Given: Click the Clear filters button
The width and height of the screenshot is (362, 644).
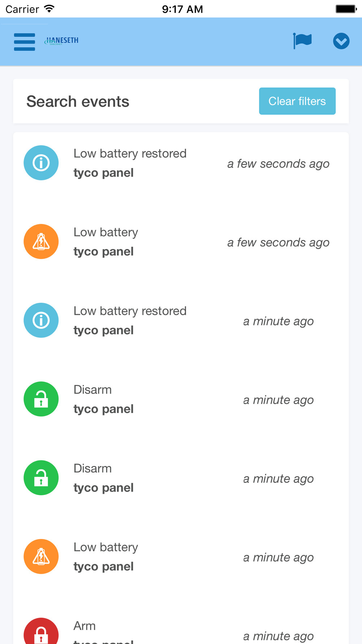Looking at the screenshot, I should (297, 101).
